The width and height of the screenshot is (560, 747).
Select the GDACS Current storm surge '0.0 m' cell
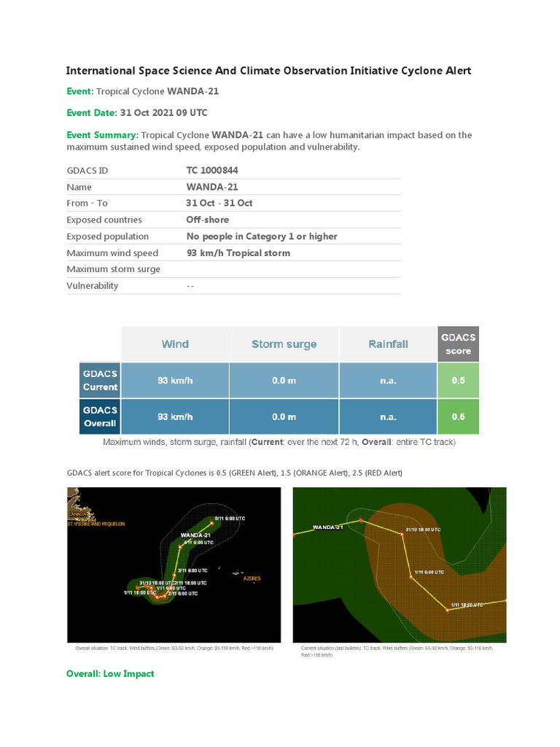coord(284,380)
